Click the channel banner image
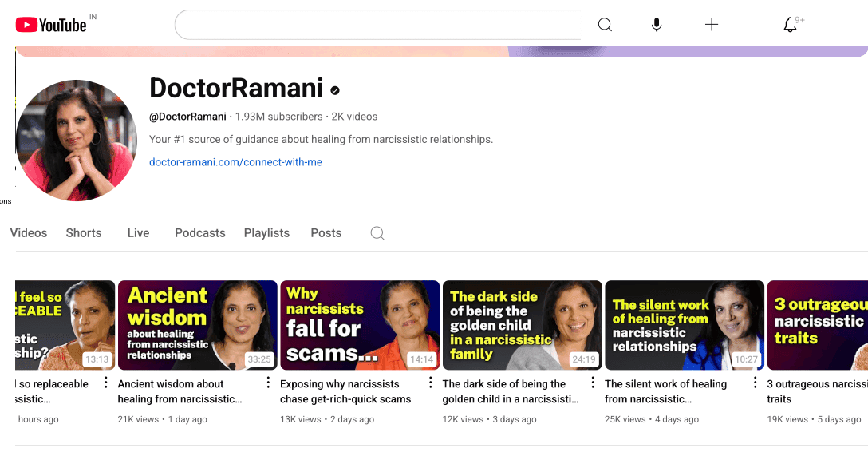868x452 pixels. coord(442,52)
